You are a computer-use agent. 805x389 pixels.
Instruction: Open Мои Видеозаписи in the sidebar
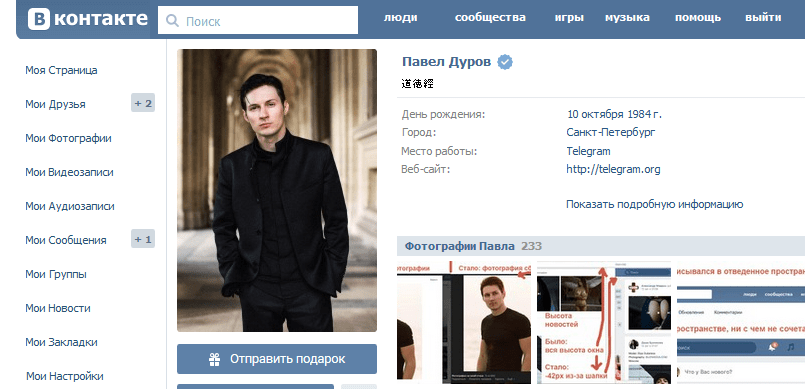[69, 172]
